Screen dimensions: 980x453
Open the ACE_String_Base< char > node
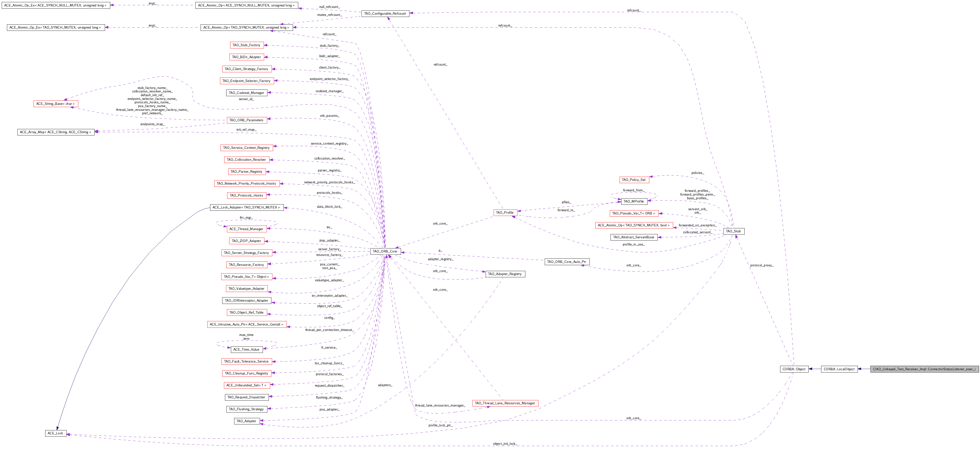(x=56, y=104)
